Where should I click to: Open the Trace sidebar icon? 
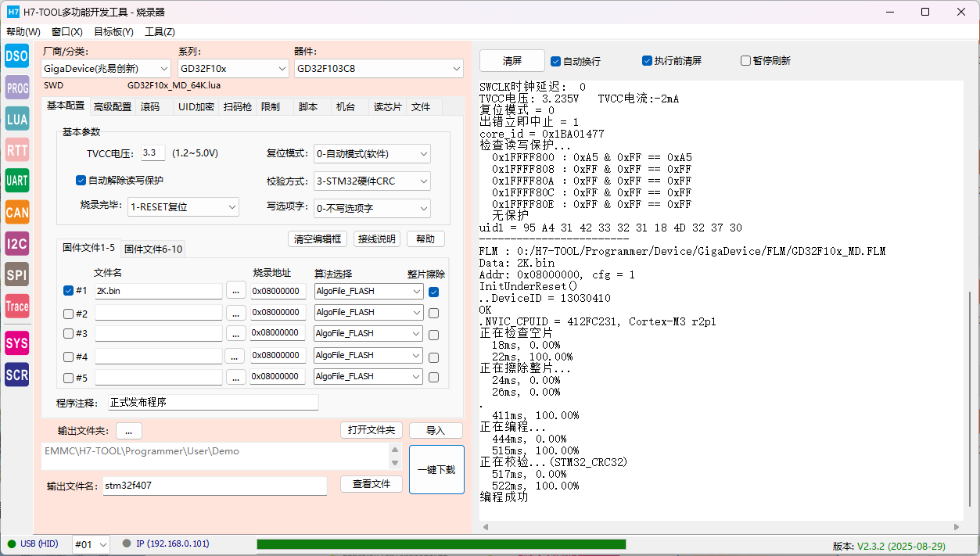[17, 306]
